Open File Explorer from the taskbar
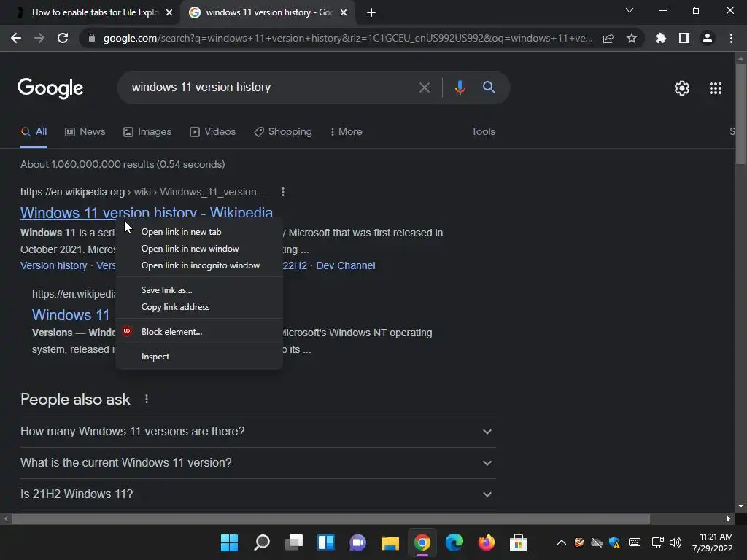 pyautogui.click(x=390, y=542)
